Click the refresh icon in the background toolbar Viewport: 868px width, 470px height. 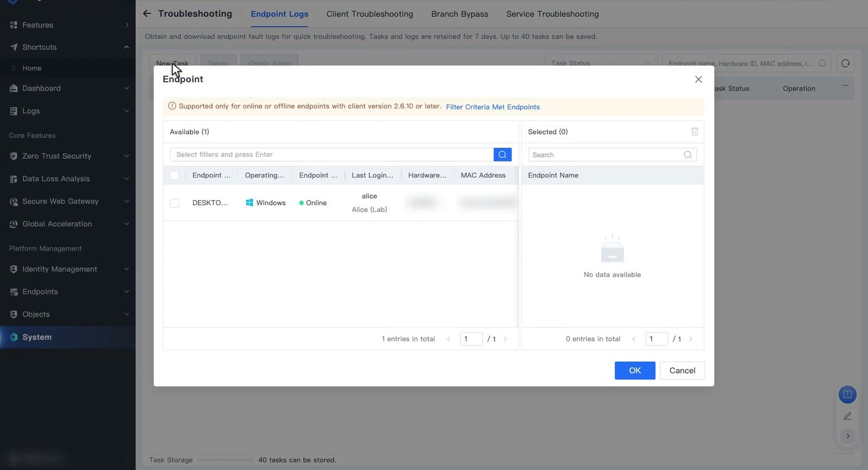click(x=845, y=63)
